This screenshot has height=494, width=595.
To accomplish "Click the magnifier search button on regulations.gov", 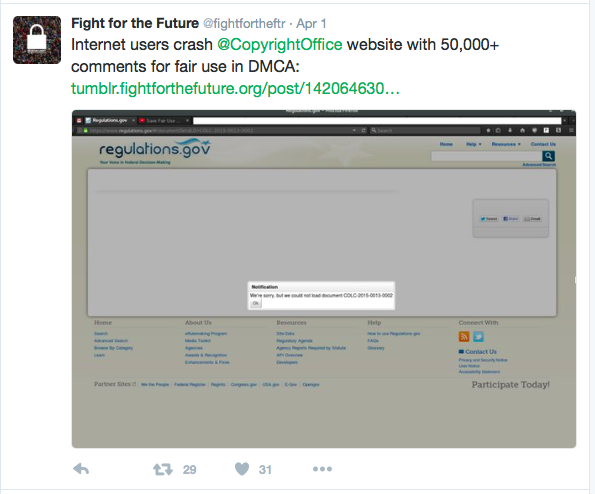I will (549, 156).
